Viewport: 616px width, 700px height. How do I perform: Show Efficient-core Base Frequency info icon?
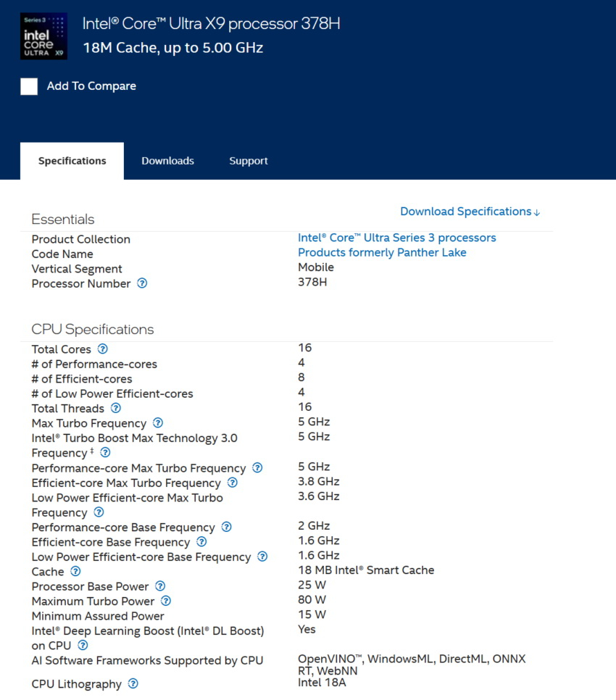tap(201, 542)
